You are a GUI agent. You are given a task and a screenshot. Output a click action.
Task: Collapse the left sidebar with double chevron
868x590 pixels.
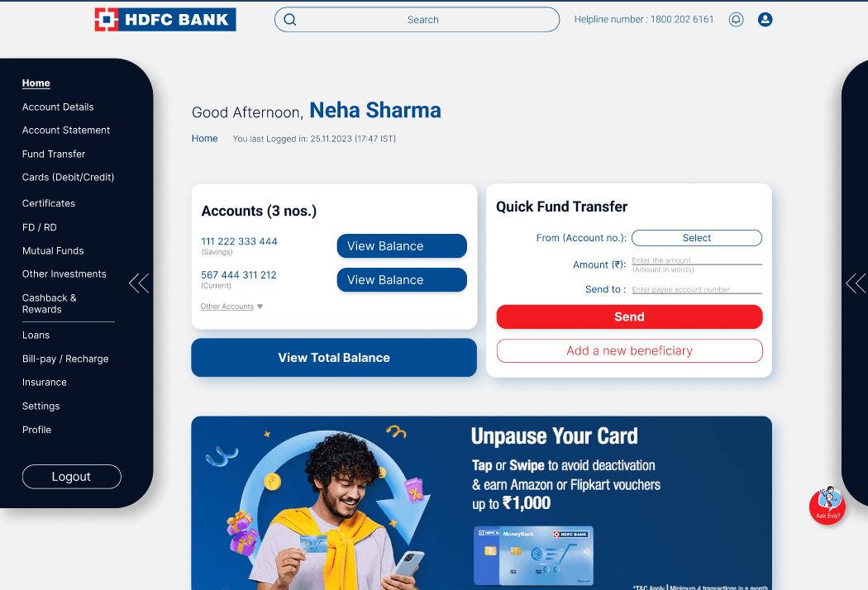pyautogui.click(x=139, y=283)
